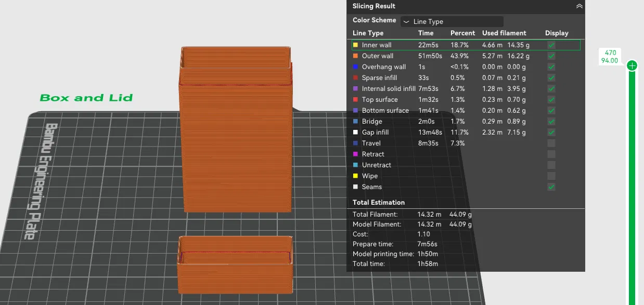Toggle Bridge display checkbox
Image resolution: width=644 pixels, height=305 pixels.
coord(551,122)
